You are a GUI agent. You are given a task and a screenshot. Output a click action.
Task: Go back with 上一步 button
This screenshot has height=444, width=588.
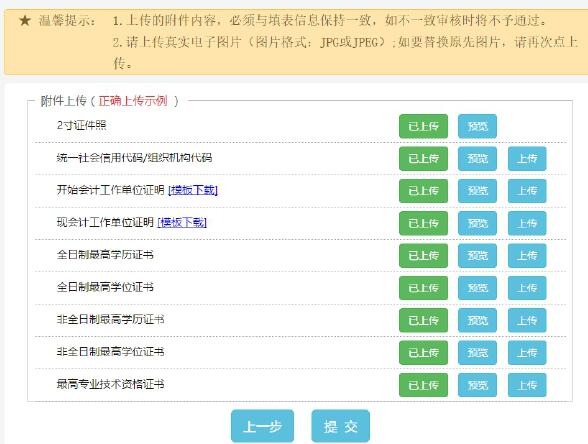[x=262, y=426]
